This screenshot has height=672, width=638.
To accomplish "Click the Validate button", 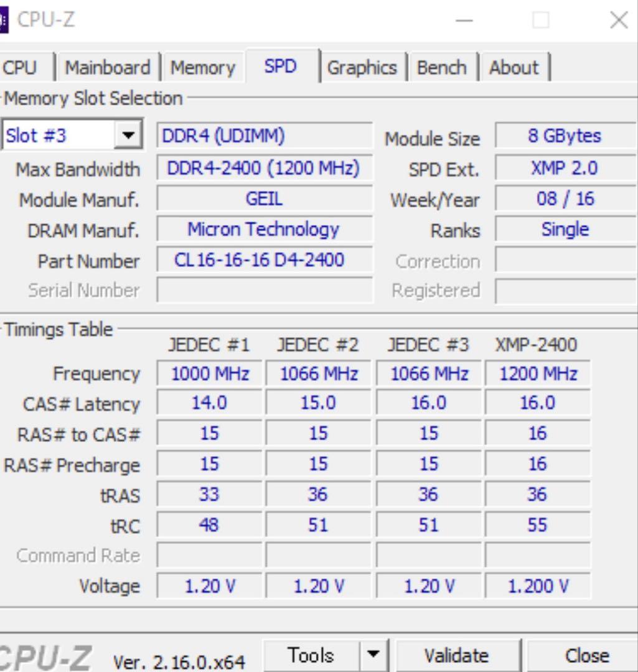I will click(457, 654).
